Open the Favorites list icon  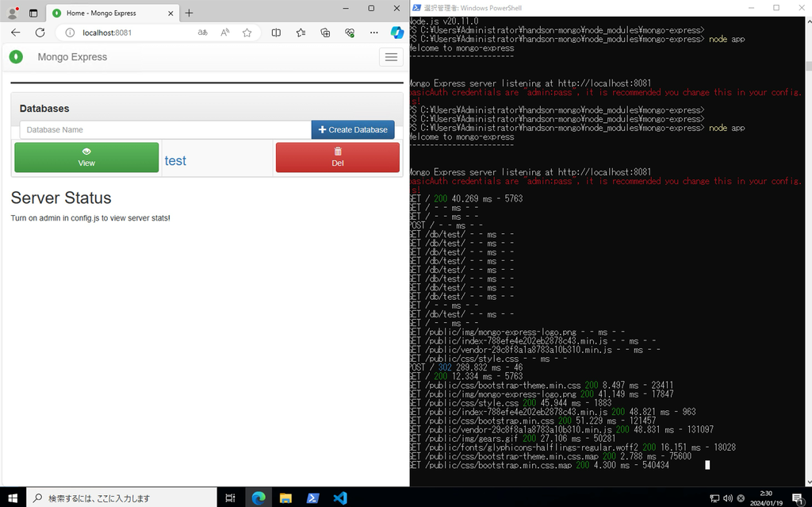tap(301, 33)
